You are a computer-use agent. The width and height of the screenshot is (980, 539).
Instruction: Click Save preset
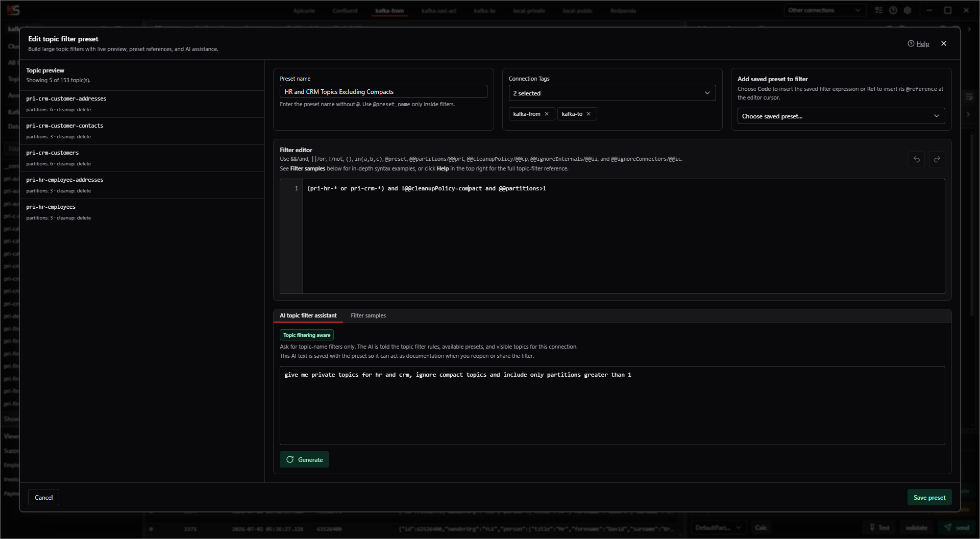coord(929,497)
